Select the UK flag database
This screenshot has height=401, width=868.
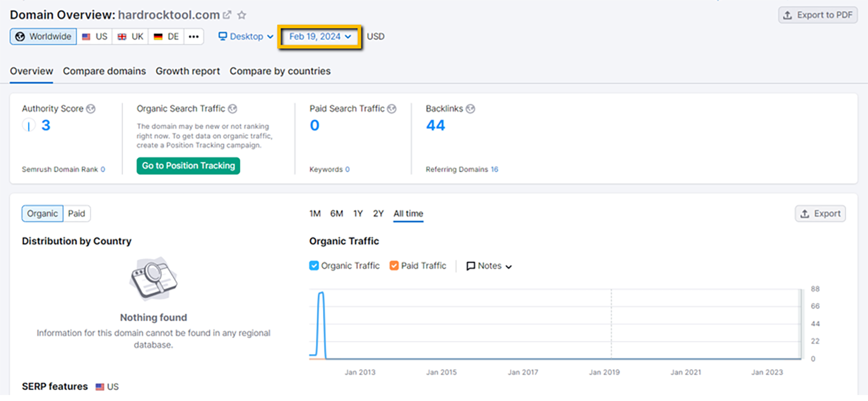(130, 37)
